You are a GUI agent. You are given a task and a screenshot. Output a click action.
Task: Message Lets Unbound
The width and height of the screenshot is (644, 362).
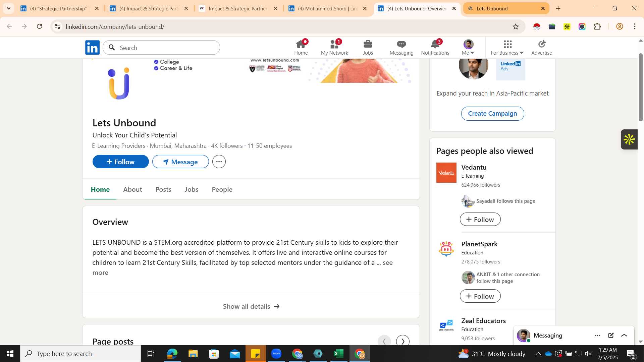click(180, 162)
